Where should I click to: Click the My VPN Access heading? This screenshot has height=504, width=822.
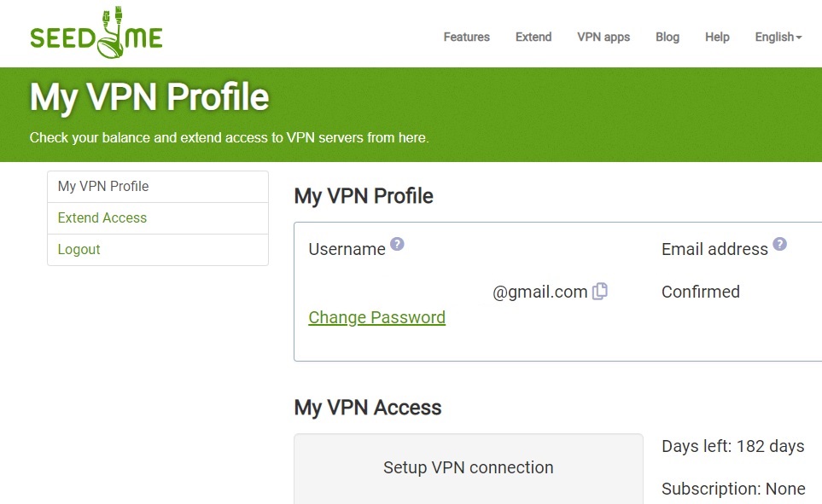coord(368,408)
